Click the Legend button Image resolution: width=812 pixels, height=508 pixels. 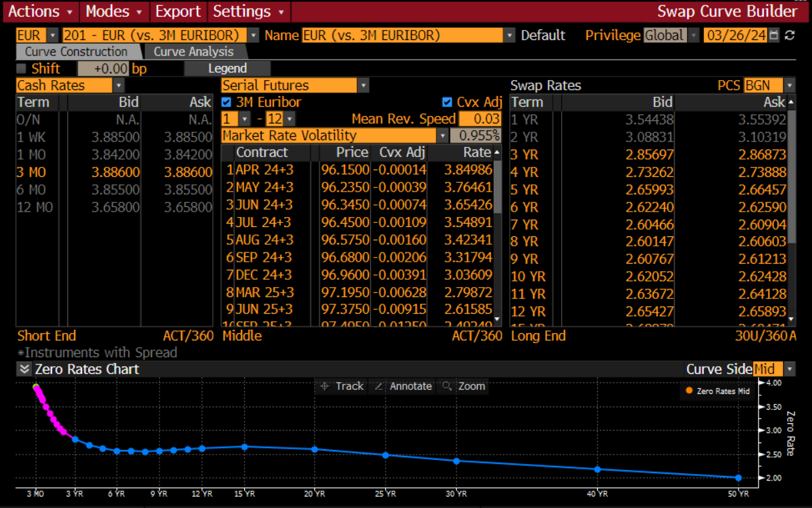click(x=228, y=68)
